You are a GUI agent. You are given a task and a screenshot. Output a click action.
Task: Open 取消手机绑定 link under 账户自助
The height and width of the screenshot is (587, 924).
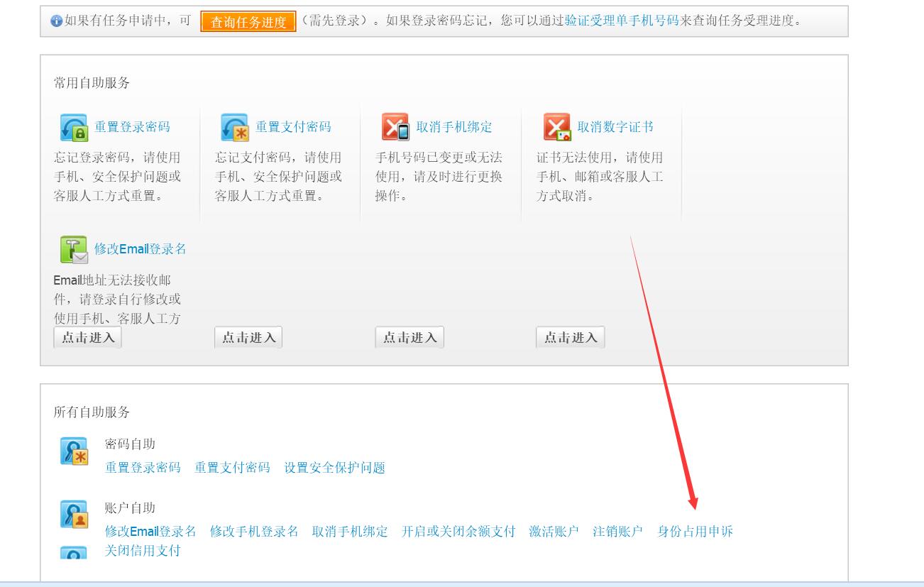click(350, 532)
